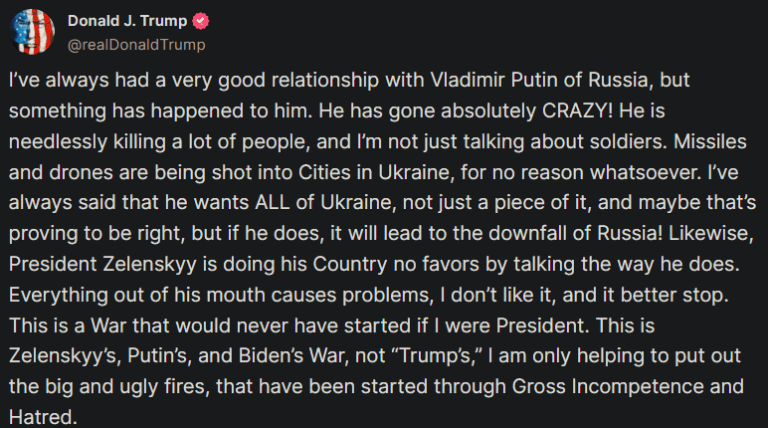The image size is (768, 428).
Task: Click the word Cities in the post
Action: [x=324, y=172]
